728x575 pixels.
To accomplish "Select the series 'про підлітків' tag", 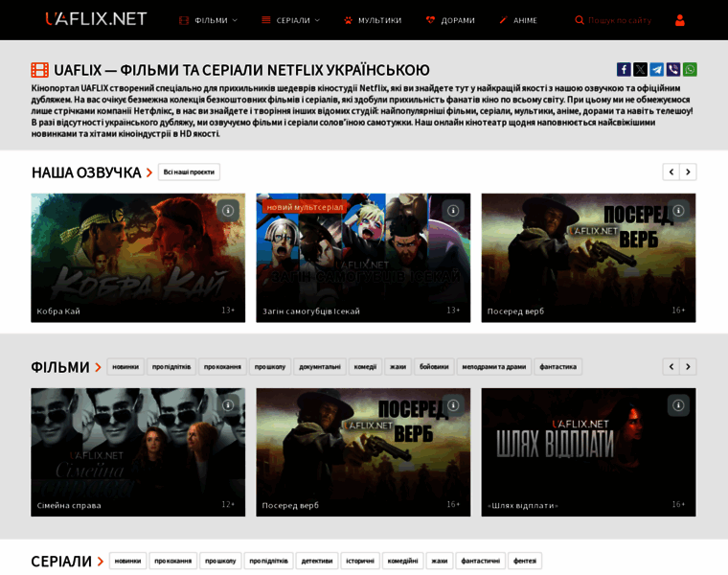I will (268, 561).
